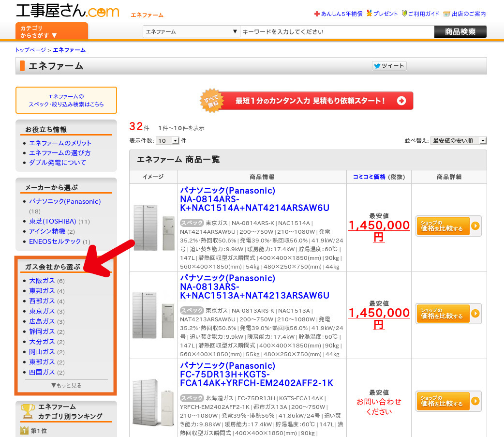Select 大分ガス gas company
Viewport: 504px width, 437px height.
point(42,342)
